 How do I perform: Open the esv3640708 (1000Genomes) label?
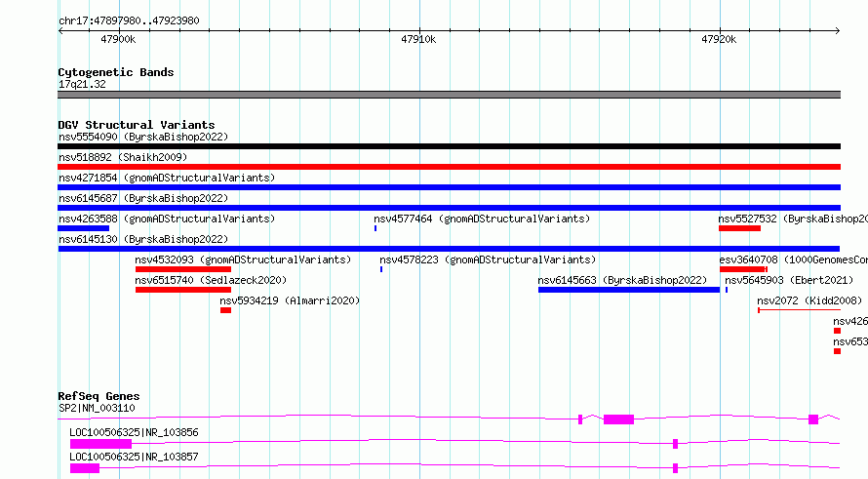794,259
